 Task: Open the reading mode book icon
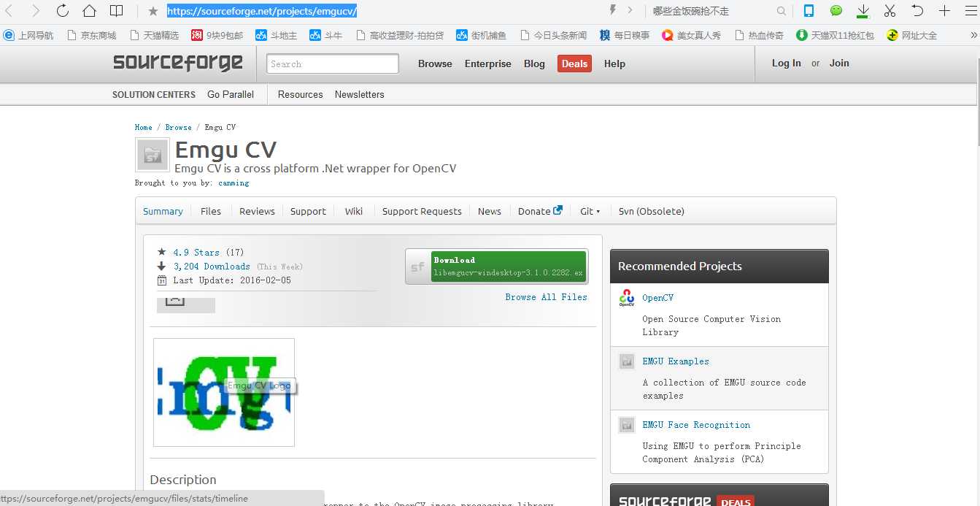pos(116,11)
